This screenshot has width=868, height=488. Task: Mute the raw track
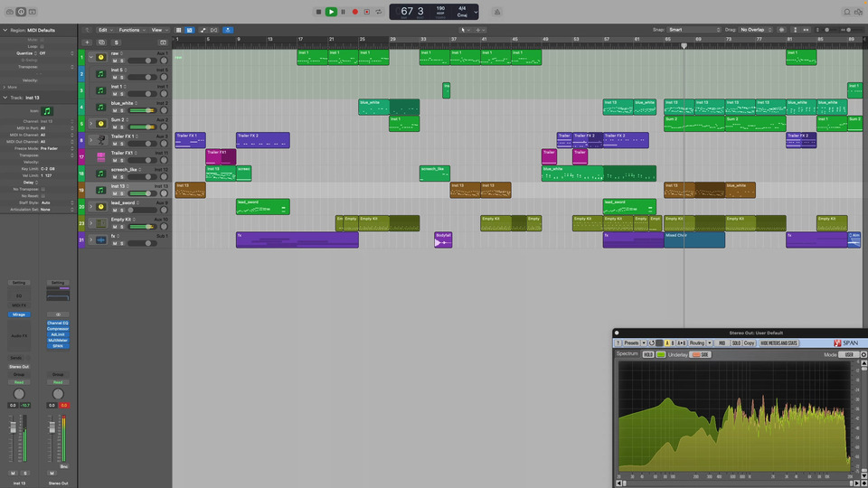115,61
